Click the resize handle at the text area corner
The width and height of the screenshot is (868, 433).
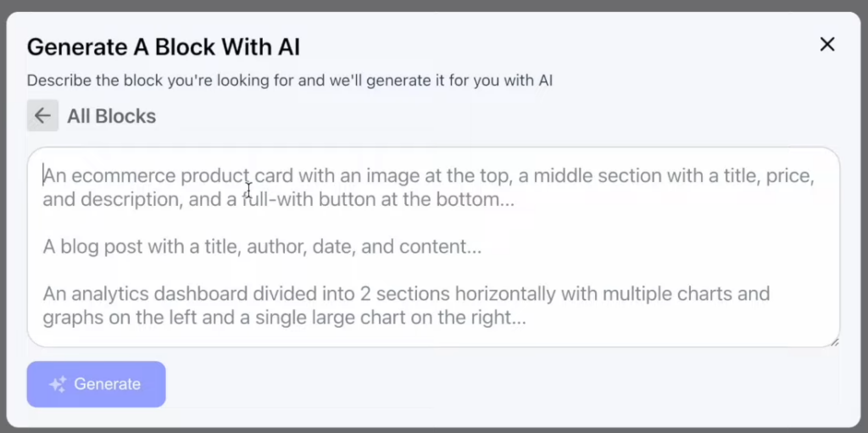[834, 341]
